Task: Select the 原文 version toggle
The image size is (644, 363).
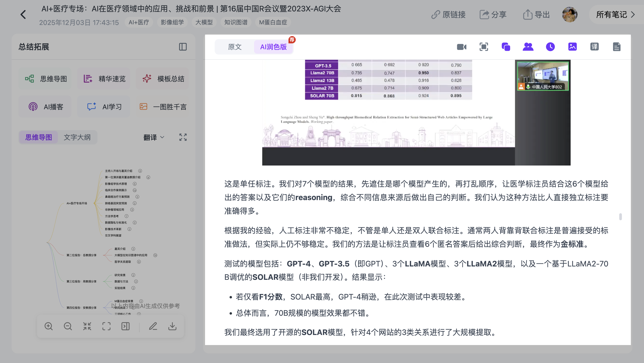Action: [235, 47]
